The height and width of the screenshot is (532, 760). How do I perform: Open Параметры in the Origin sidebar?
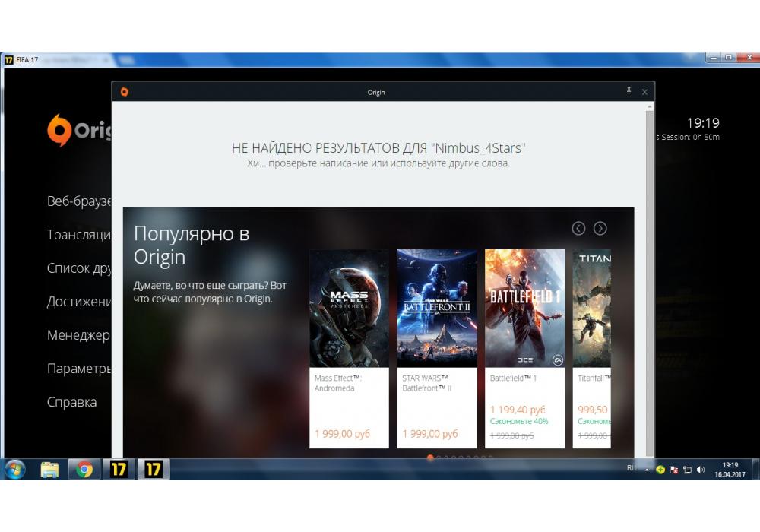79,369
